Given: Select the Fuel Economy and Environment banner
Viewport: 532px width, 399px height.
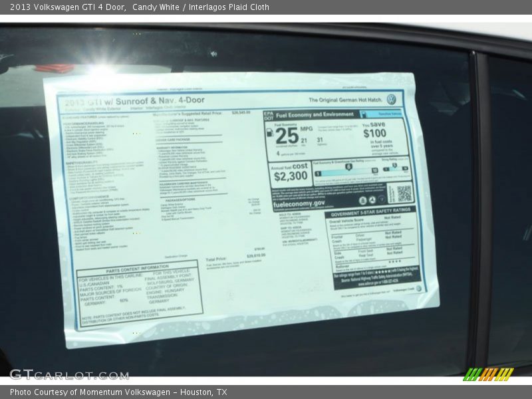Looking at the screenshot, I should (x=316, y=114).
